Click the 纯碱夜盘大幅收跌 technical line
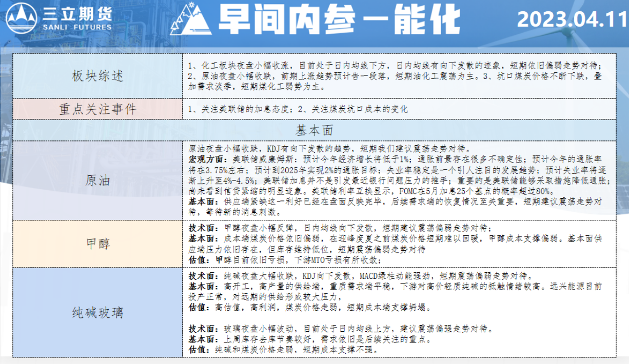The width and height of the screenshot is (629, 364). point(356,276)
